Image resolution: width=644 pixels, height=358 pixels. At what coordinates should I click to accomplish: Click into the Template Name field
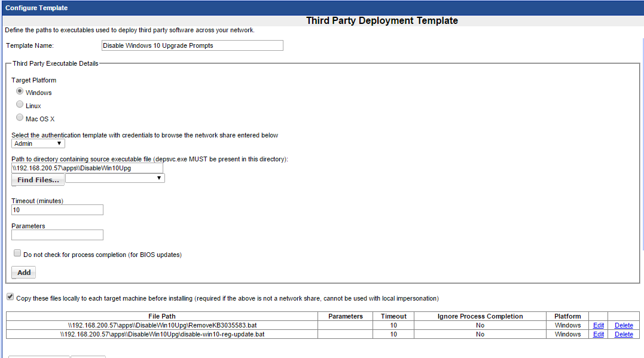point(192,45)
